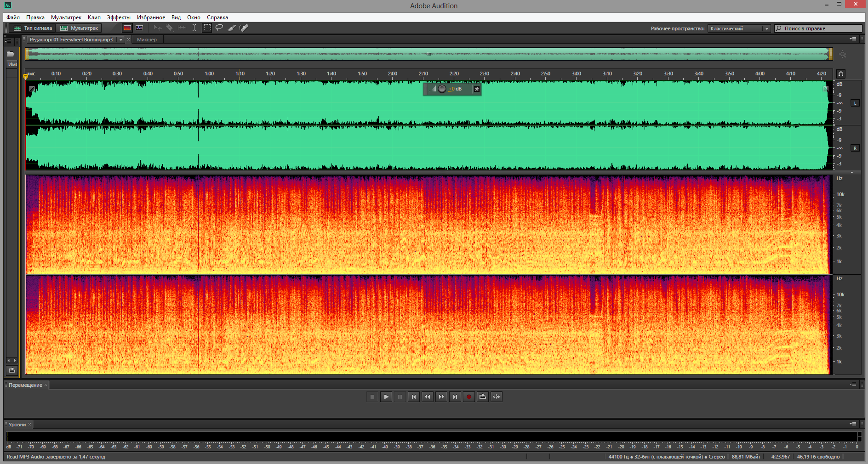
Task: Toggle spectral pitch display
Action: [139, 28]
